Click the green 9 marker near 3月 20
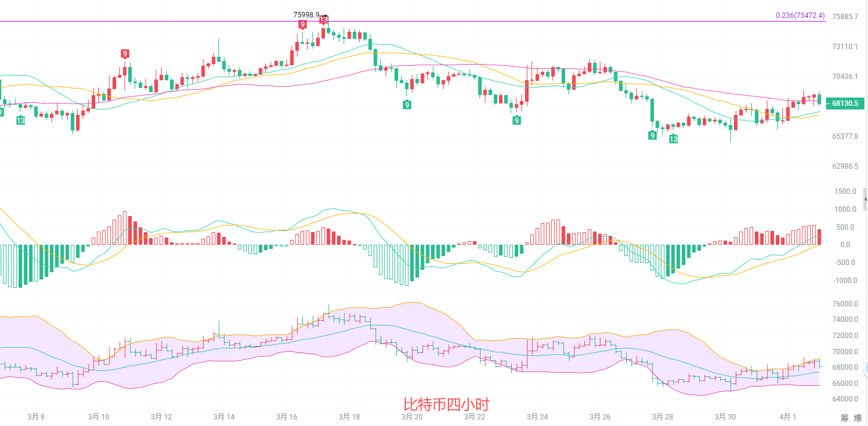 (407, 105)
